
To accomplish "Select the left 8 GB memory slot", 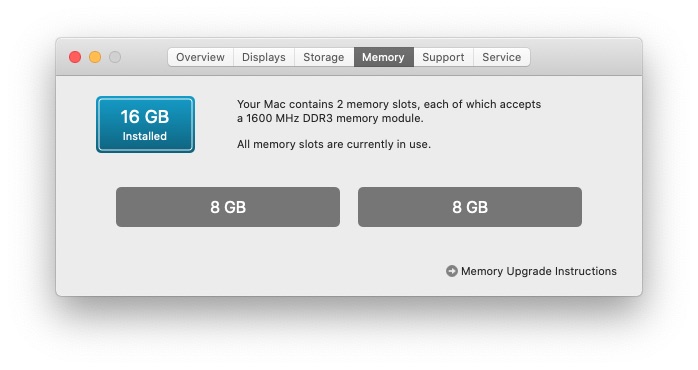I will pos(228,207).
